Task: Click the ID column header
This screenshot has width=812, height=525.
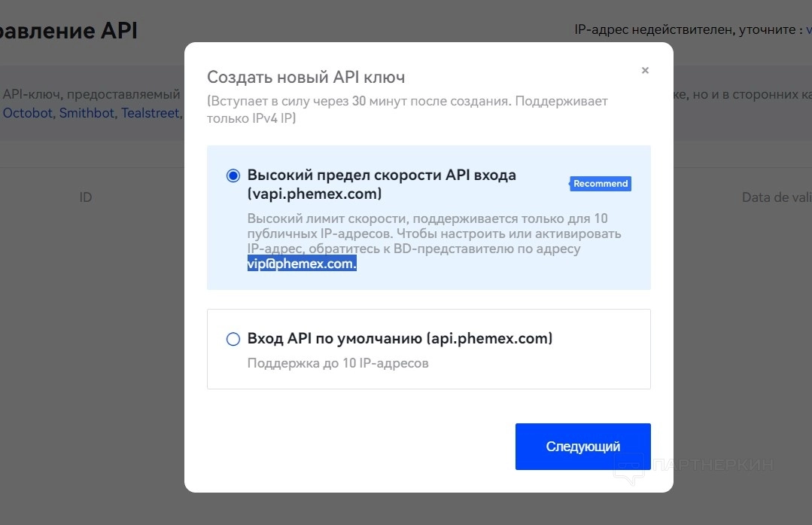Action: 86,197
